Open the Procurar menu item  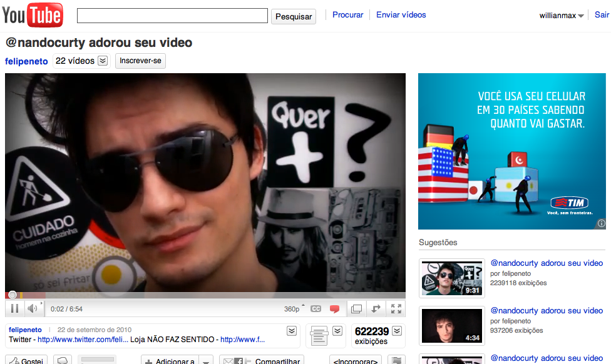[347, 15]
